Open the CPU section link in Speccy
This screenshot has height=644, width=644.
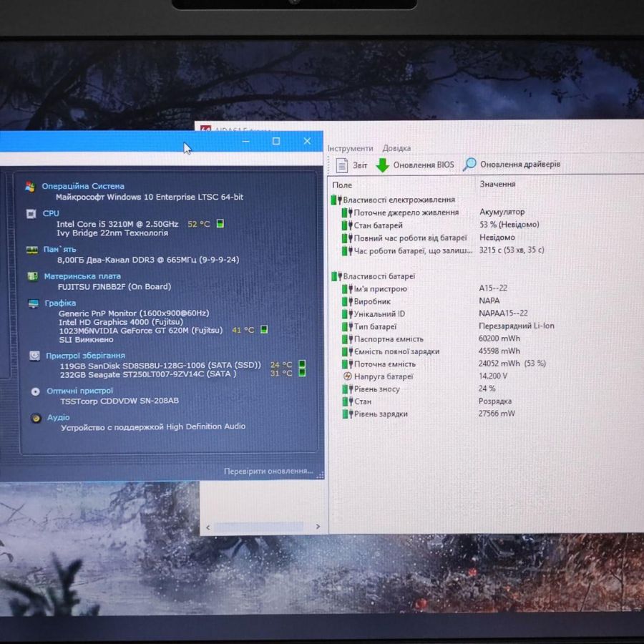tap(51, 213)
